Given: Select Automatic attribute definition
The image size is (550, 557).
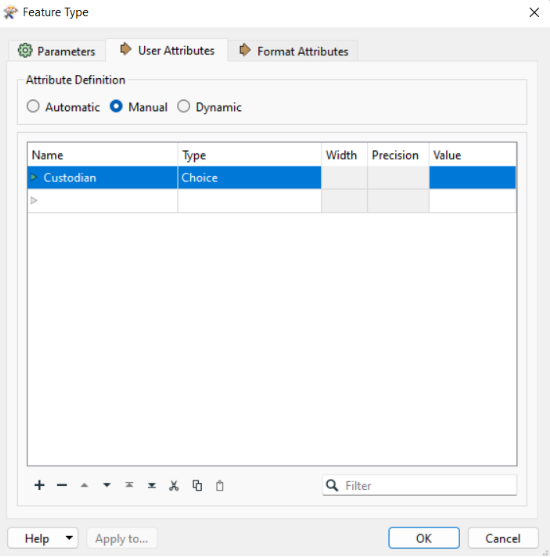Looking at the screenshot, I should coord(33,106).
